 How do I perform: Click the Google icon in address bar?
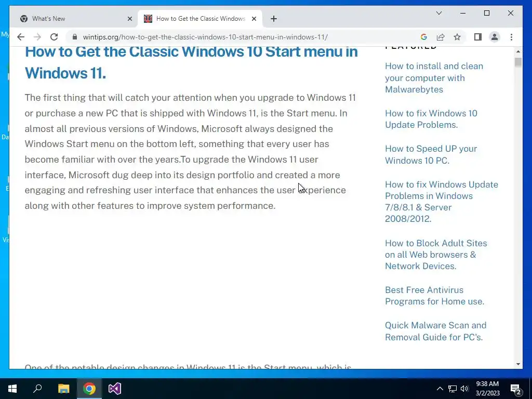click(423, 37)
